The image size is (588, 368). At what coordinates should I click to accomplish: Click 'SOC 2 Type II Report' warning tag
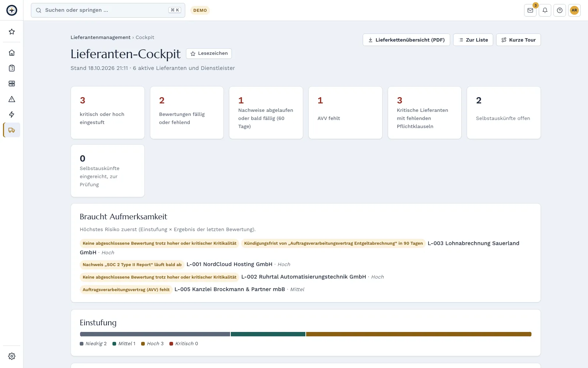click(132, 265)
